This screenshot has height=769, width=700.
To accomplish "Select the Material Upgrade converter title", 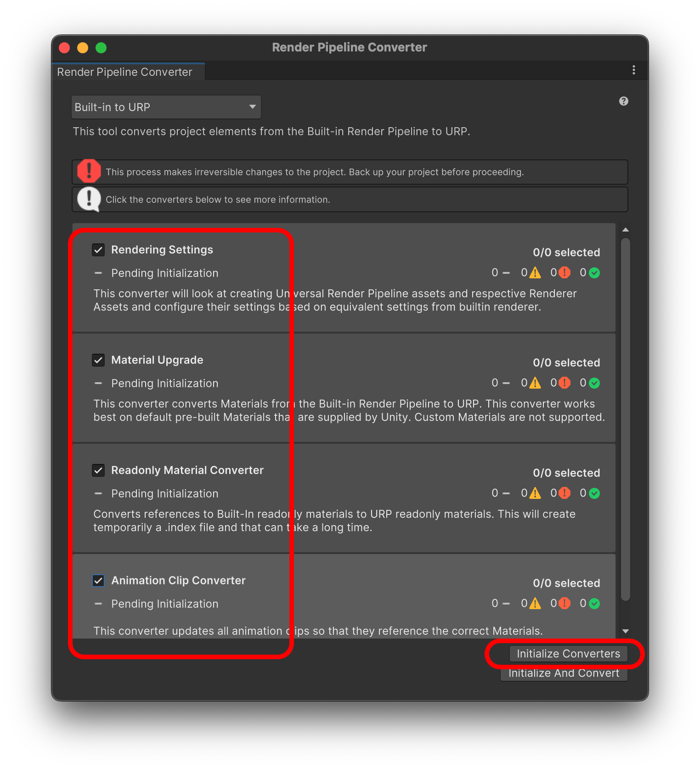I will point(157,360).
